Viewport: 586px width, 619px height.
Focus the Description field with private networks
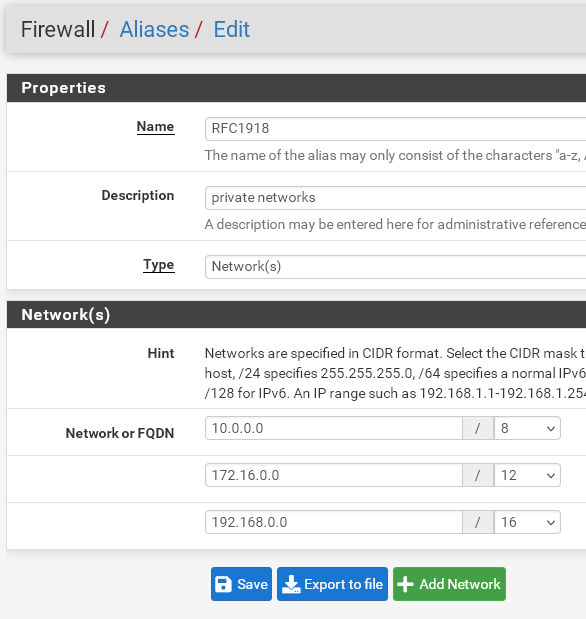(395, 198)
